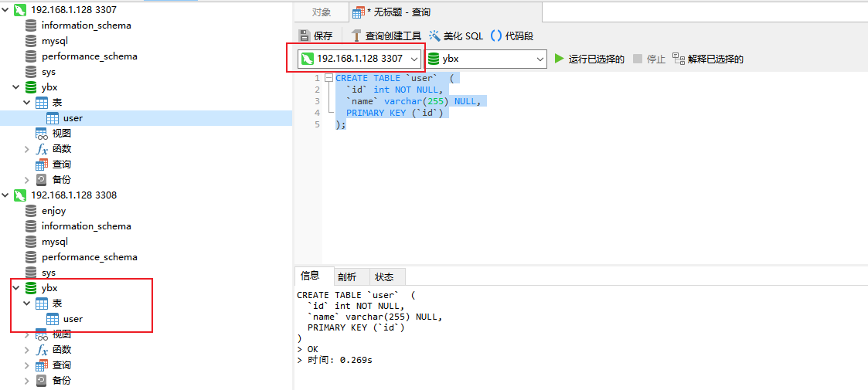The width and height of the screenshot is (868, 390).
Task: Open the Code Snippet (代码段) parentheses icon
Action: (x=496, y=36)
